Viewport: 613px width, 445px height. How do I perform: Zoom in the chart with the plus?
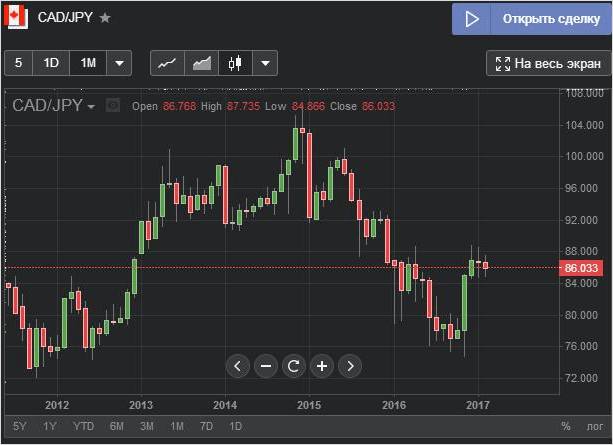coord(322,366)
